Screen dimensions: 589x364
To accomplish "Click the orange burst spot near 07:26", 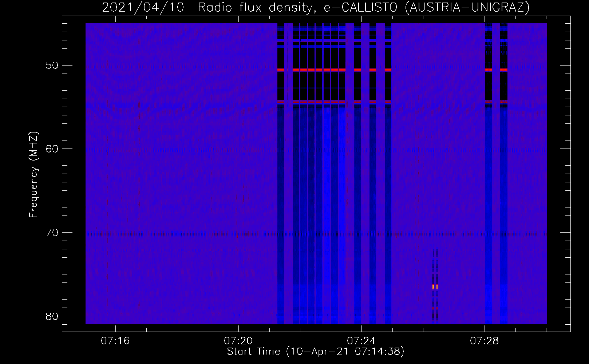I will click(433, 287).
